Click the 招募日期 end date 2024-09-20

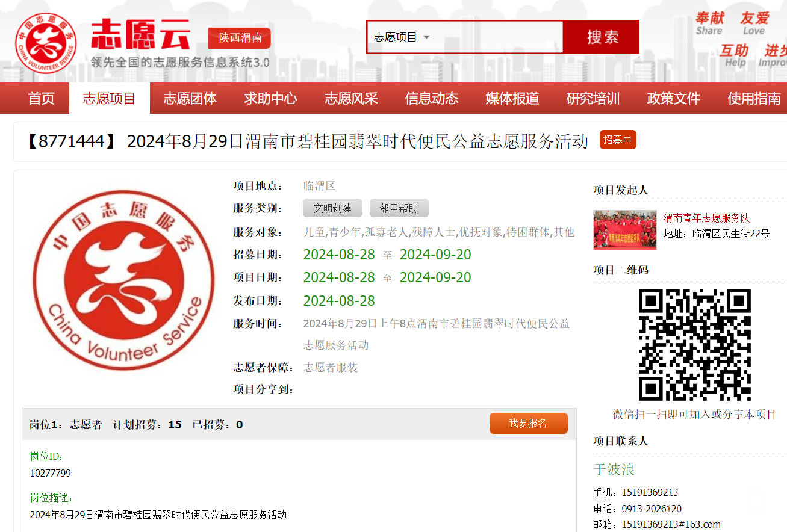pos(435,255)
